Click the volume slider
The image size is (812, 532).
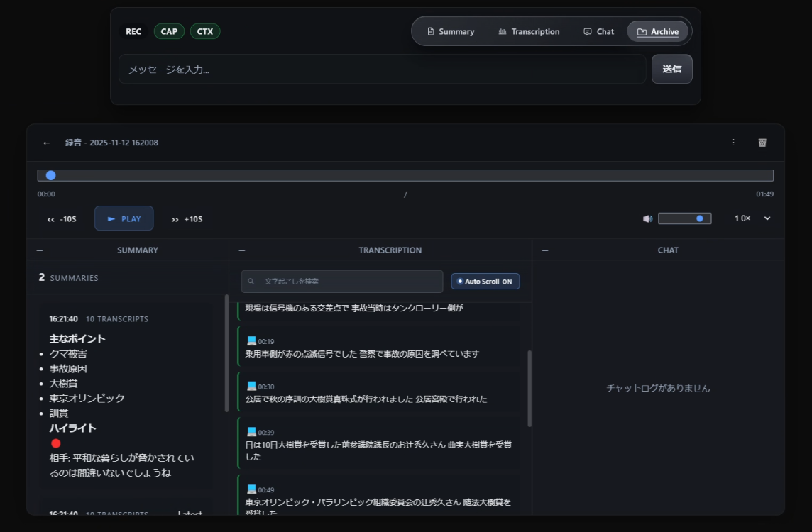[x=684, y=218]
